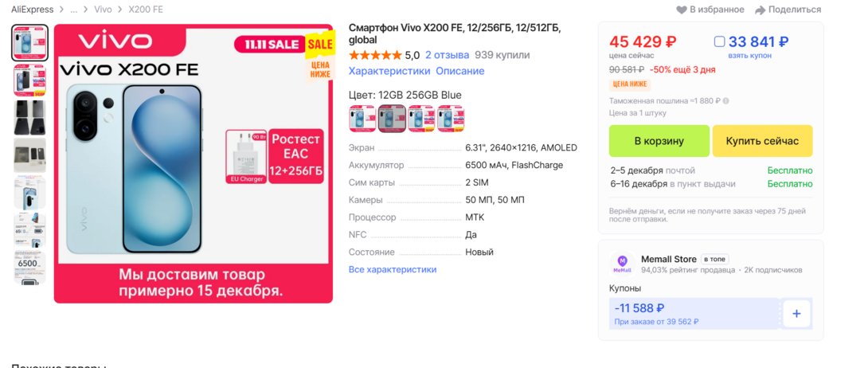Screen dimensions: 868x368
Task: Jump to 'Описание' section tab
Action: 459,71
